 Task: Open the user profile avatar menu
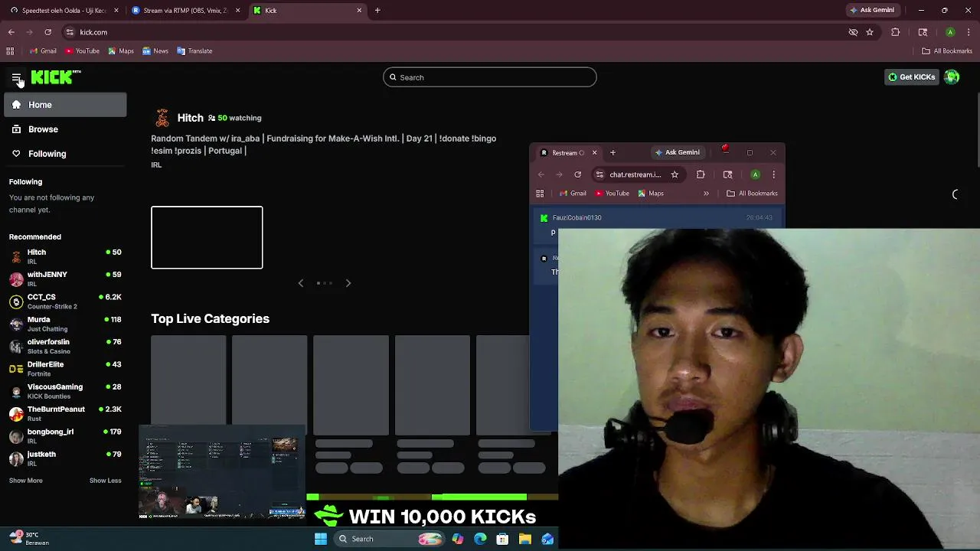952,77
